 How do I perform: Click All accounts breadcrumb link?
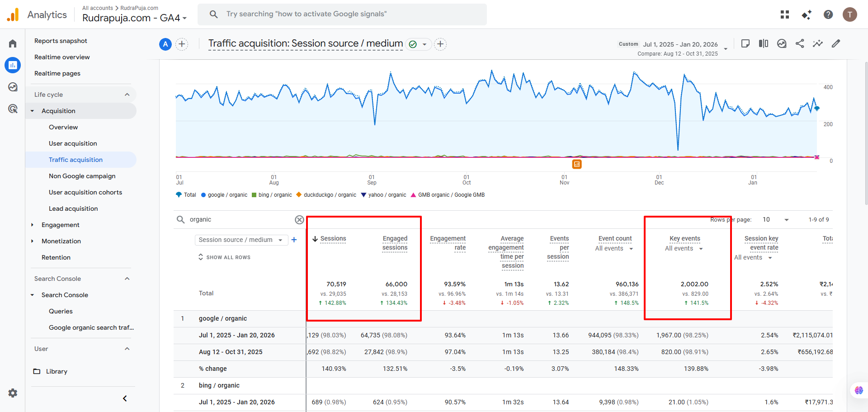[x=98, y=8]
